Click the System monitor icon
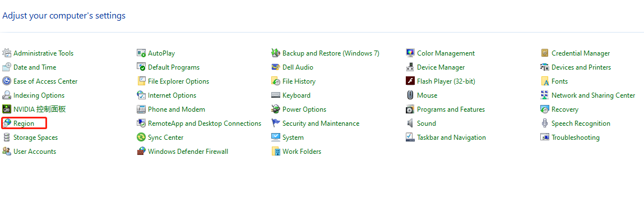 click(276, 138)
